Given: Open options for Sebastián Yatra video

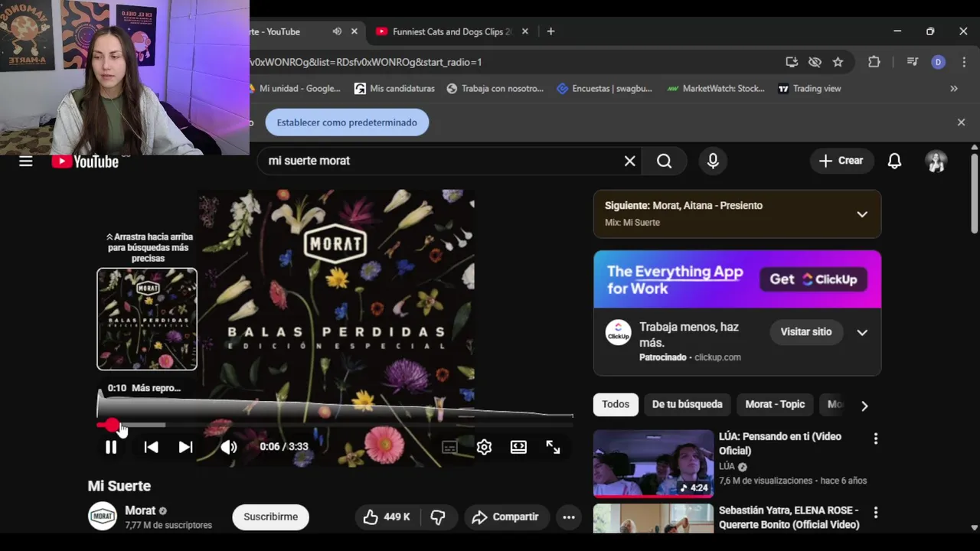Looking at the screenshot, I should tap(876, 512).
